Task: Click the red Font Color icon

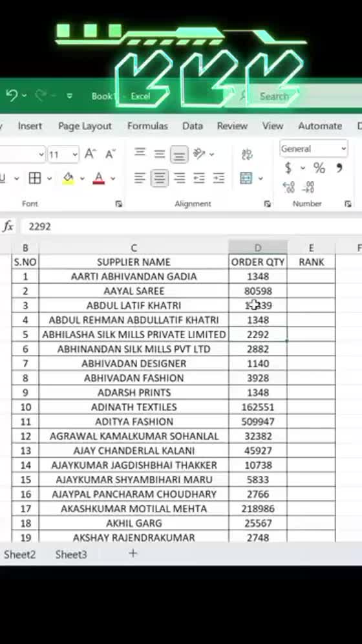Action: [x=99, y=178]
